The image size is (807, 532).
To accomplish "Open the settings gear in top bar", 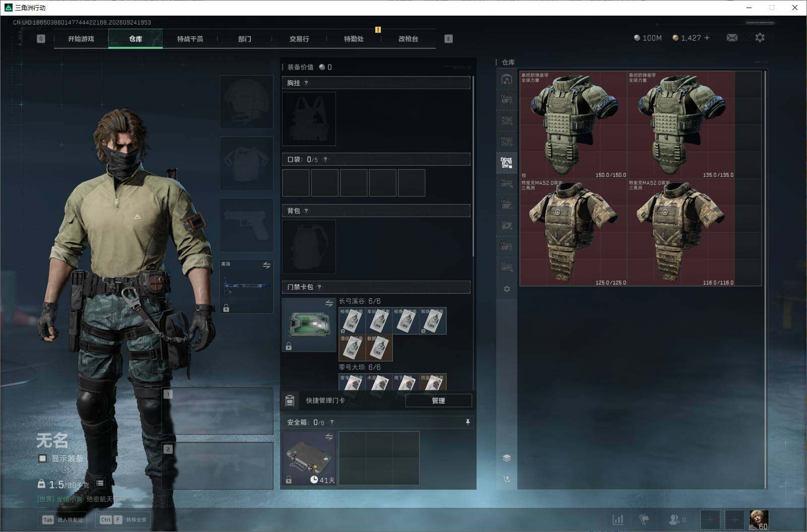I will 760,38.
